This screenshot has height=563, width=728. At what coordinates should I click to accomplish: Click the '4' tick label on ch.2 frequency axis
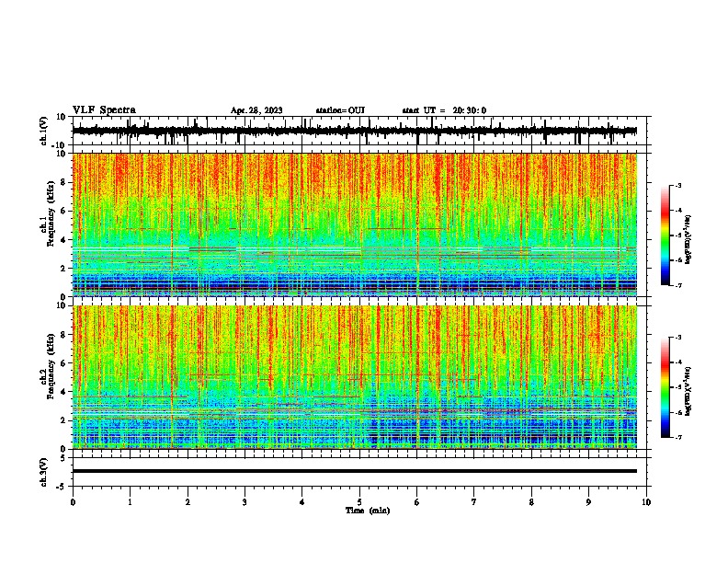63,392
